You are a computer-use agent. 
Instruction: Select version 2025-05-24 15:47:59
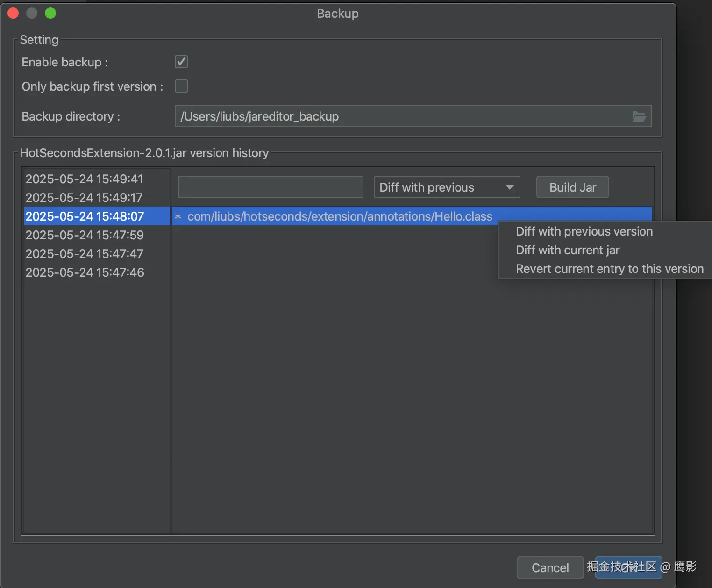tap(85, 235)
